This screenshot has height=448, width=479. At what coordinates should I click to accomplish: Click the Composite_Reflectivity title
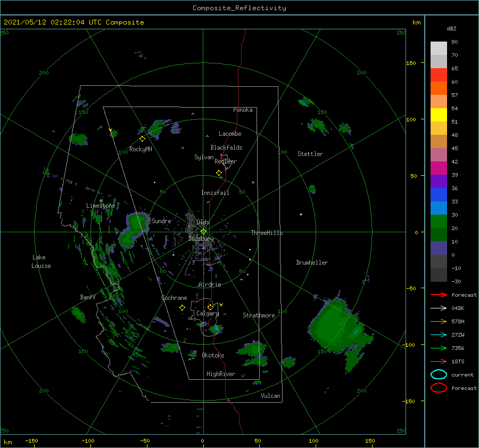point(239,8)
